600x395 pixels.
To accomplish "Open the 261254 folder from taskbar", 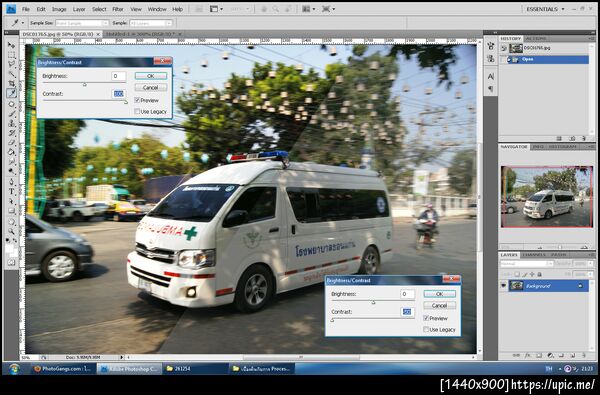I will click(195, 369).
